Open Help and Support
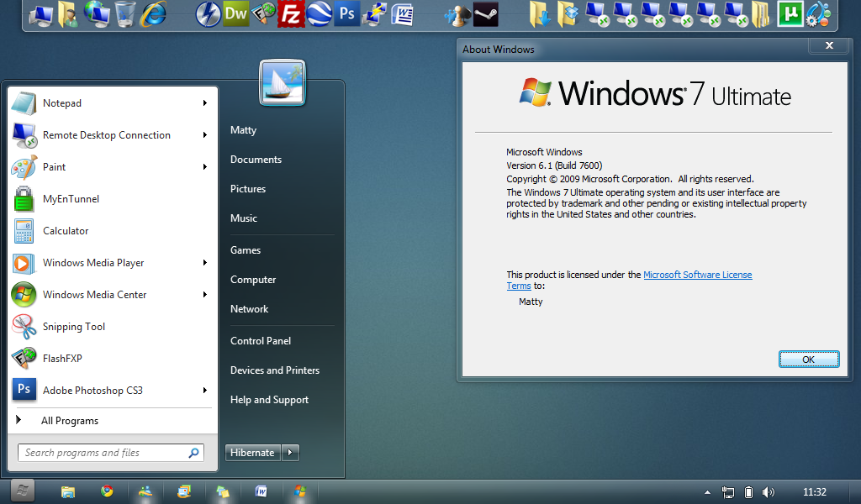This screenshot has width=861, height=504. tap(269, 400)
